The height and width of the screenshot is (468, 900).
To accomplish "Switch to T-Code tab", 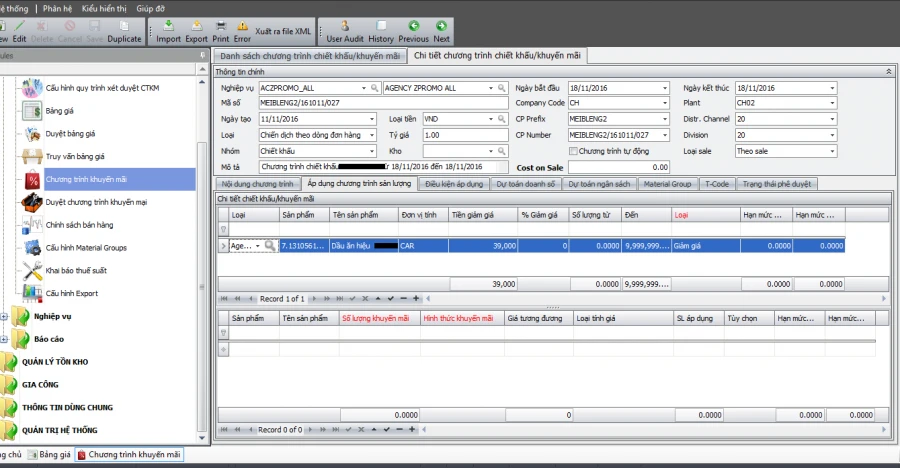I will click(x=717, y=184).
